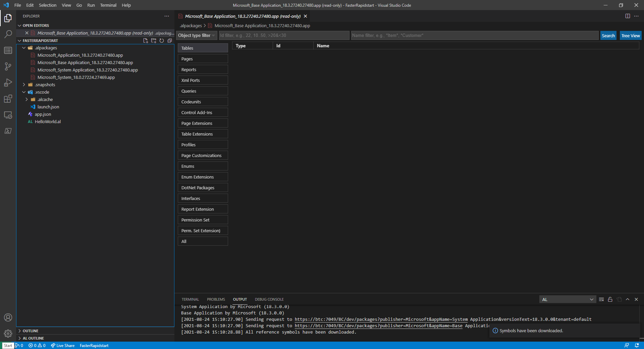
Task: Open the Extensions view
Action: [x=8, y=99]
